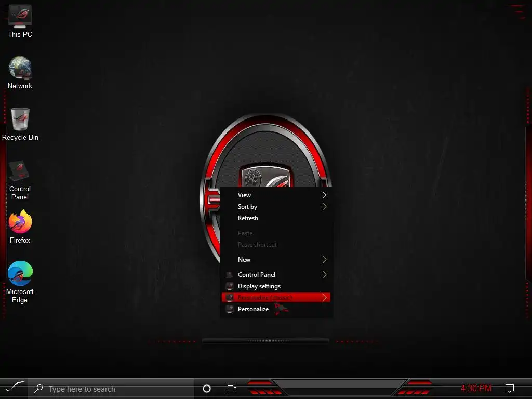Viewport: 532px width, 399px height.
Task: Select highlighted Personalize (classic) entry
Action: 276,298
